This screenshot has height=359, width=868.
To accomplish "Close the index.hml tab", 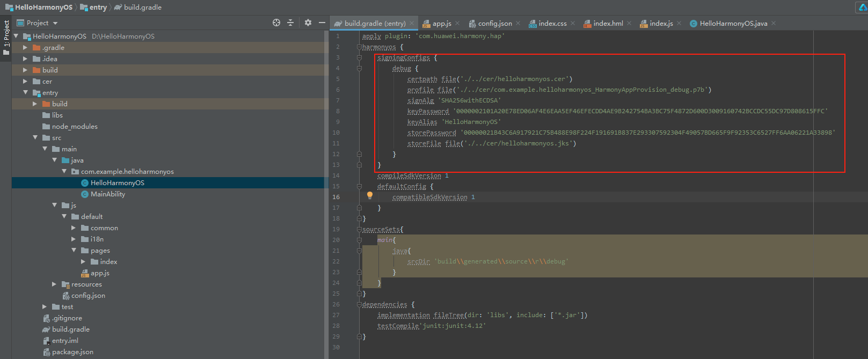I will (x=629, y=23).
